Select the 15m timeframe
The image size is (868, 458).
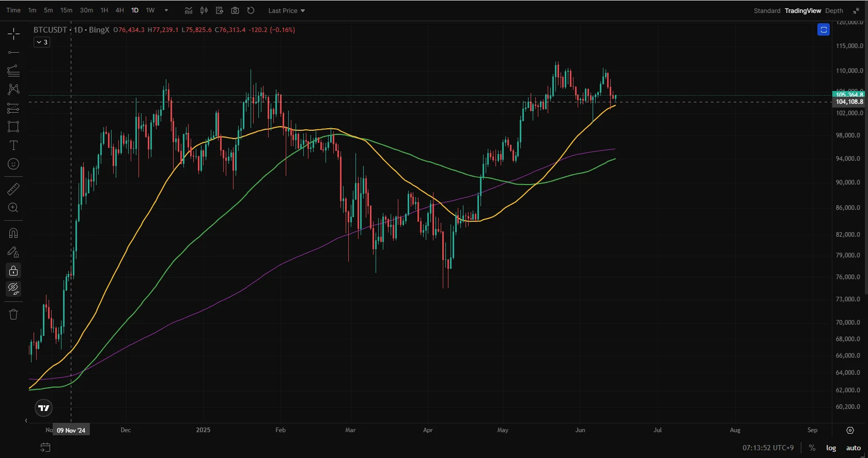click(x=66, y=10)
